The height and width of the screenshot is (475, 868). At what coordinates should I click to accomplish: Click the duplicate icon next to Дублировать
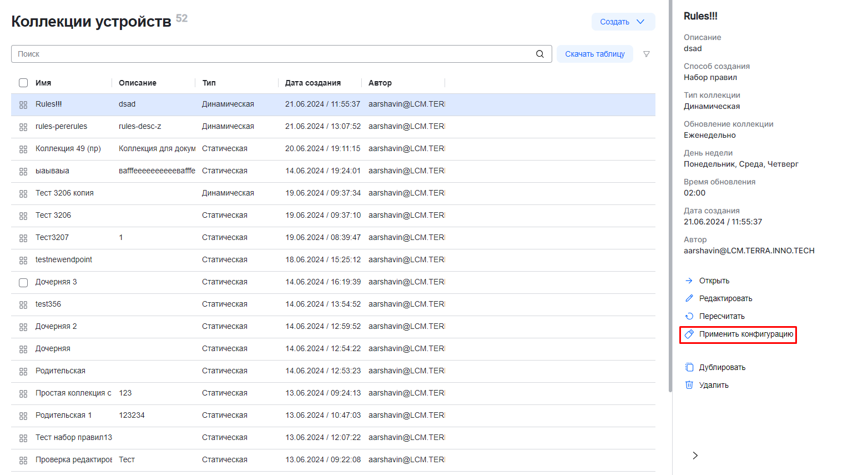tap(689, 367)
